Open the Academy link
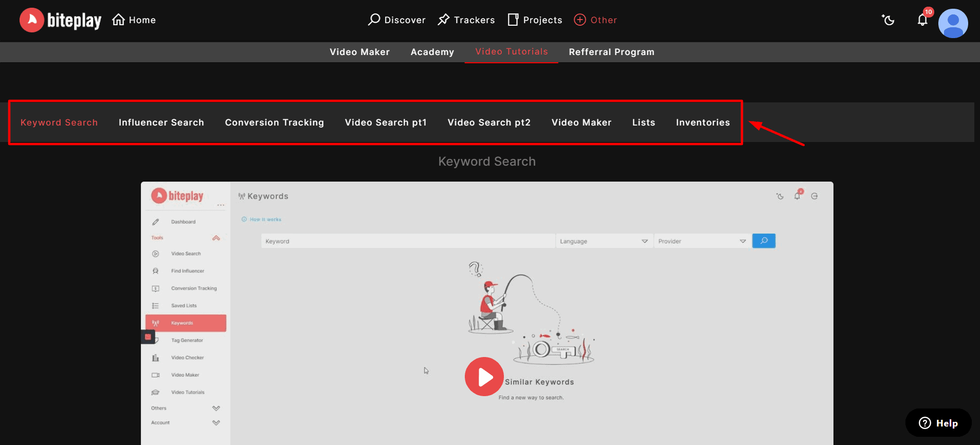This screenshot has height=445, width=980. [432, 52]
